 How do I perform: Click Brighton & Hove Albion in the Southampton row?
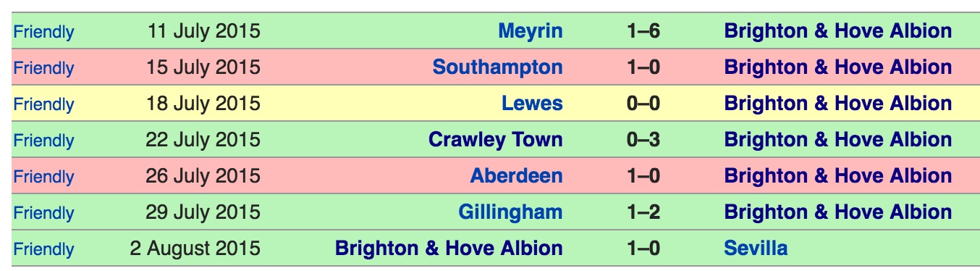pos(838,67)
